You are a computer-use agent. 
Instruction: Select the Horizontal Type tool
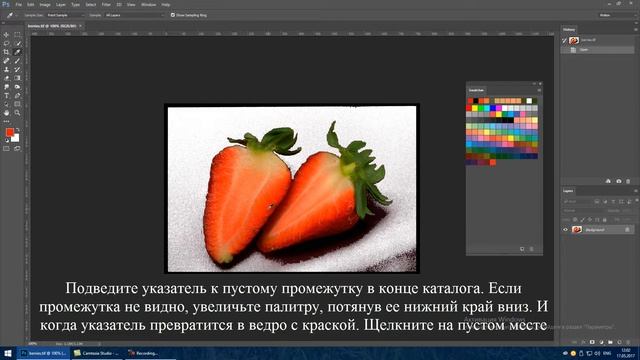(x=6, y=96)
